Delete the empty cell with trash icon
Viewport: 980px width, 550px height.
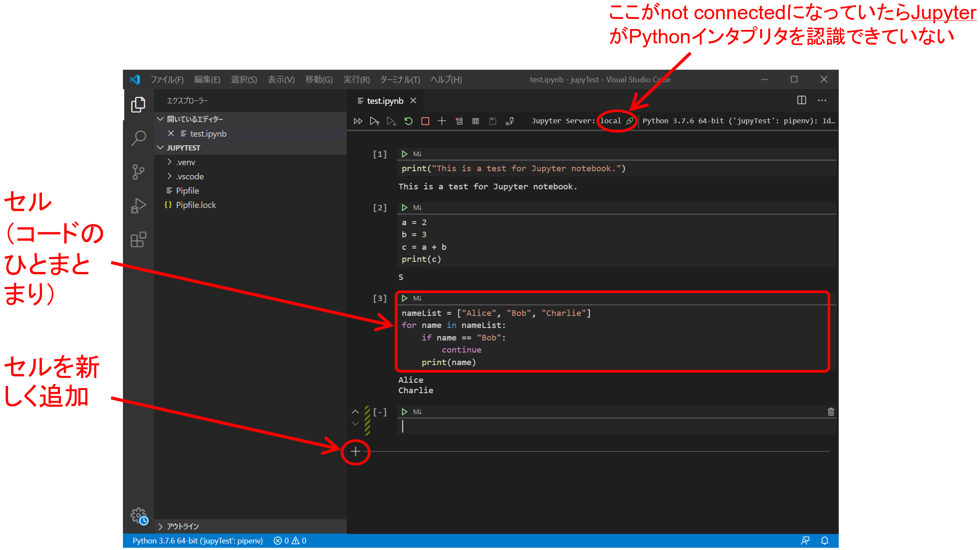tap(831, 412)
